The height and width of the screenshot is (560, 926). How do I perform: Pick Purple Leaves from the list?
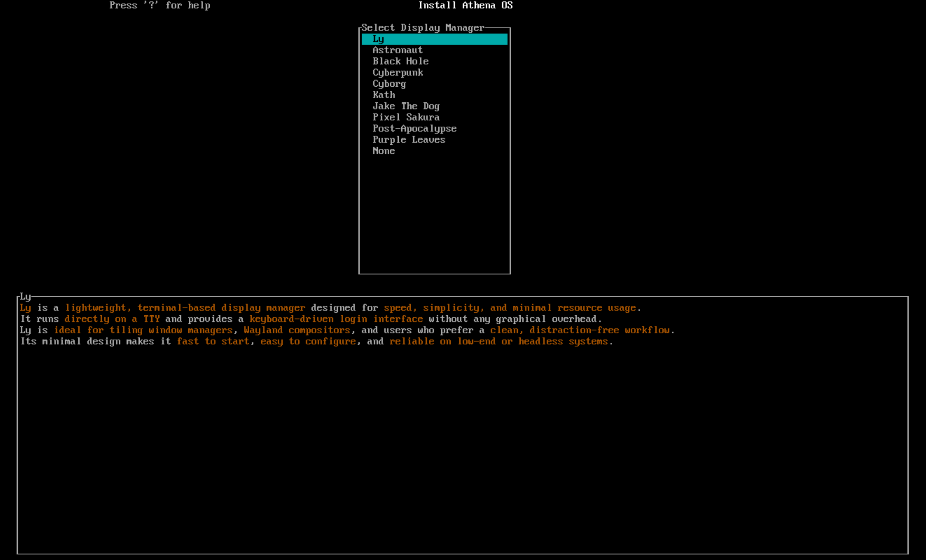[x=409, y=140]
